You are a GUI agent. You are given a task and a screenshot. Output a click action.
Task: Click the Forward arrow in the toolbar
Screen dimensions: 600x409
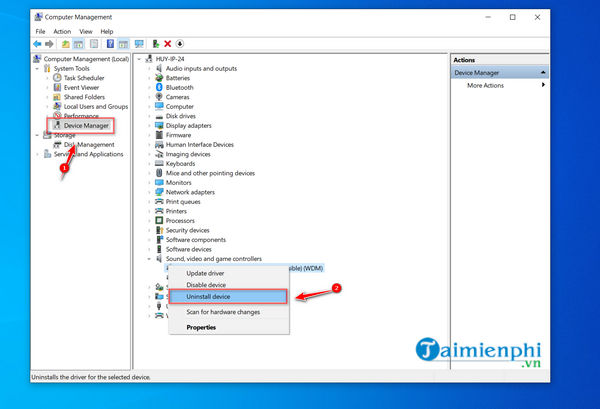49,44
